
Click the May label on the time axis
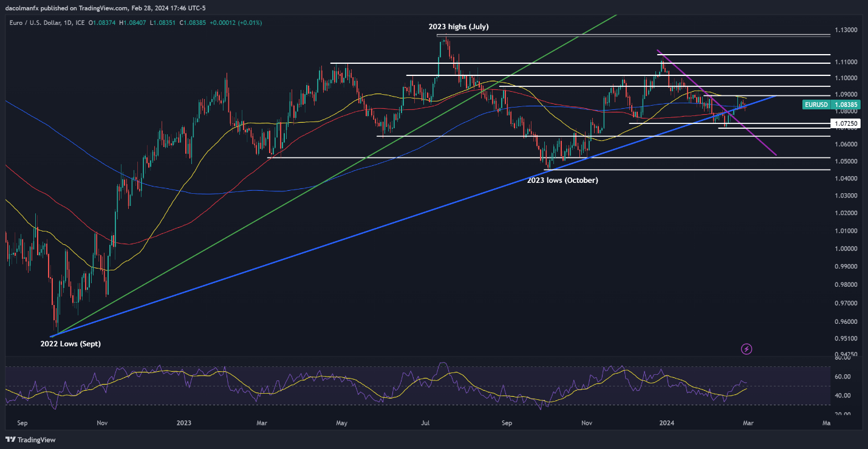(x=342, y=422)
